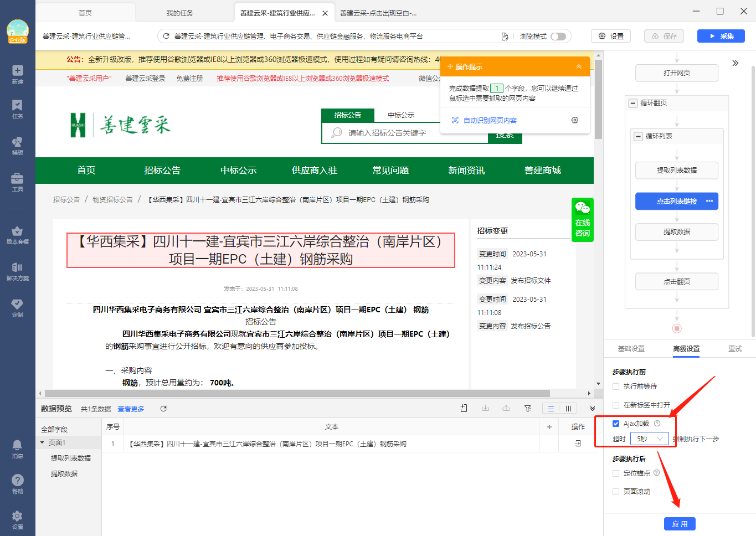Switch data preview to vertical columns view

tap(568, 408)
